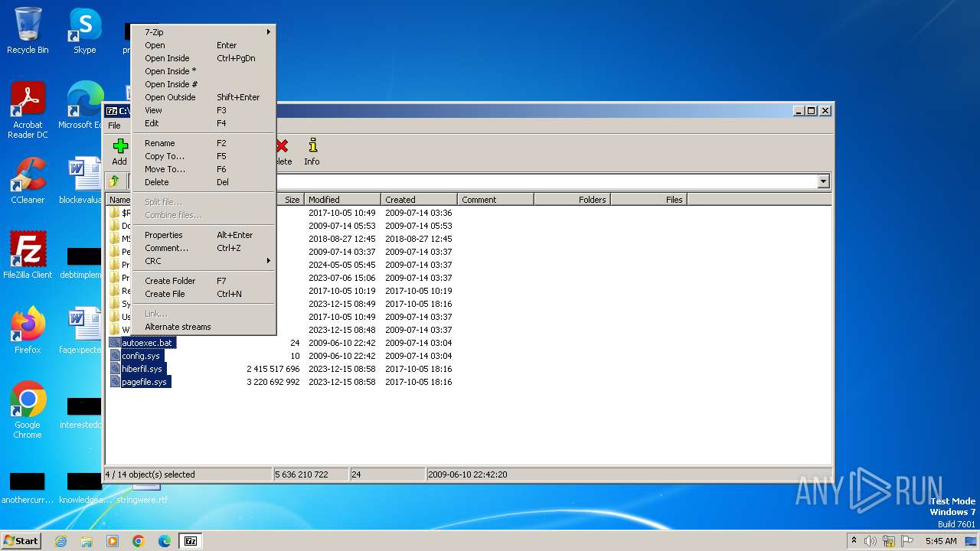Viewport: 980px width, 551px height.
Task: Click the volume speaker tray icon
Action: coord(871,541)
